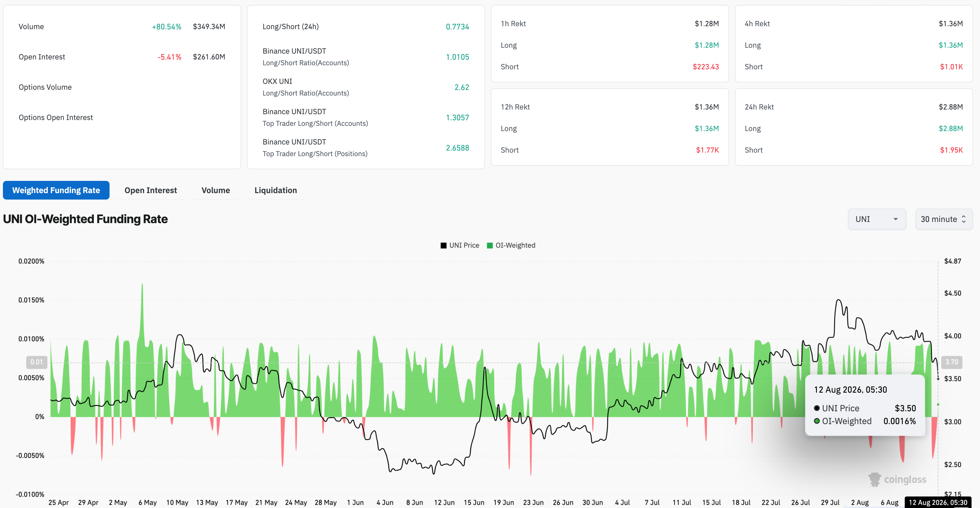Screen dimensions: 980x508
Task: Click the Top Trader Long/Short (Positions) label
Action: click(315, 154)
